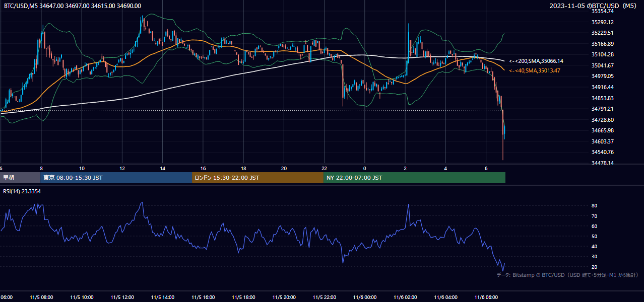Screen dimensions: 644x302
Task: Click the BTC/USD,M5 OHLC header text
Action: click(73, 6)
